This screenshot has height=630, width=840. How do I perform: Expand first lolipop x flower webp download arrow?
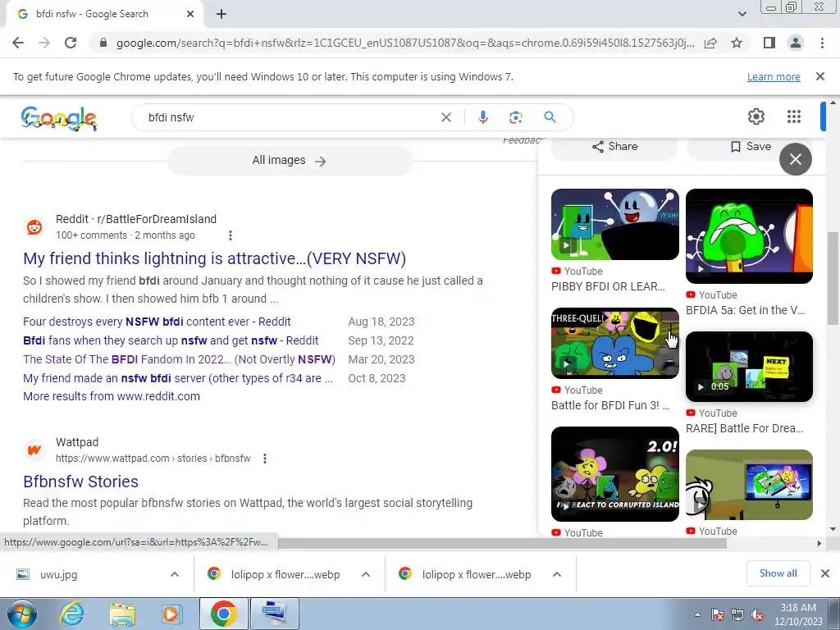click(365, 574)
